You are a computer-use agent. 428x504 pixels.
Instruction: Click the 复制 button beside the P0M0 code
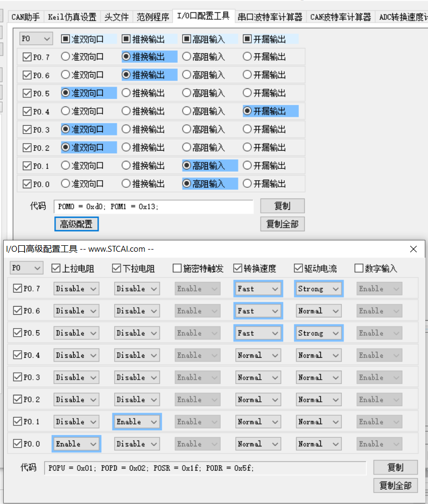(282, 205)
